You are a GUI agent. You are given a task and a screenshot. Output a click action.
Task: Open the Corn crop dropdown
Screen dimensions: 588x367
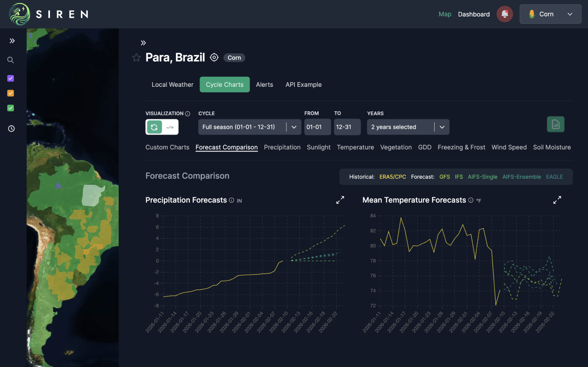[550, 14]
